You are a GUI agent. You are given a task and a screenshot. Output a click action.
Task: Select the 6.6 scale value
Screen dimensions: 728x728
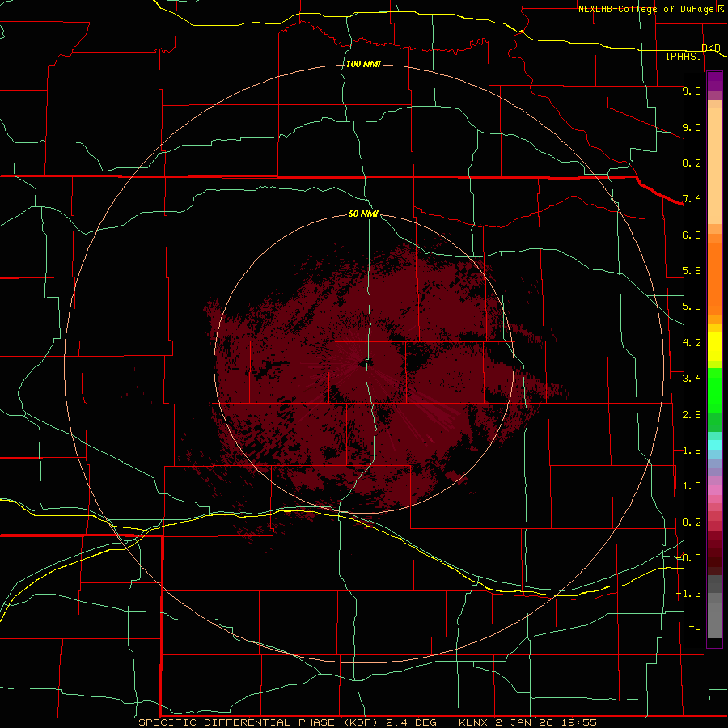click(692, 235)
